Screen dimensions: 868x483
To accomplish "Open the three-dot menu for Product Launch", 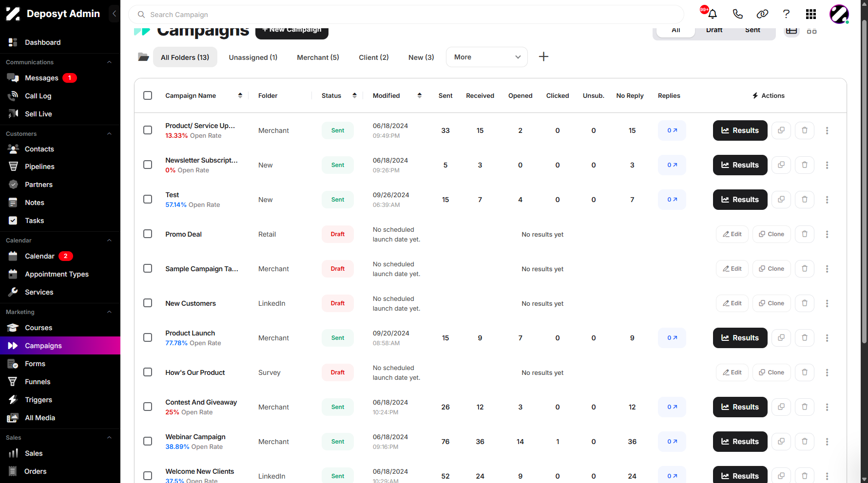I will click(827, 338).
